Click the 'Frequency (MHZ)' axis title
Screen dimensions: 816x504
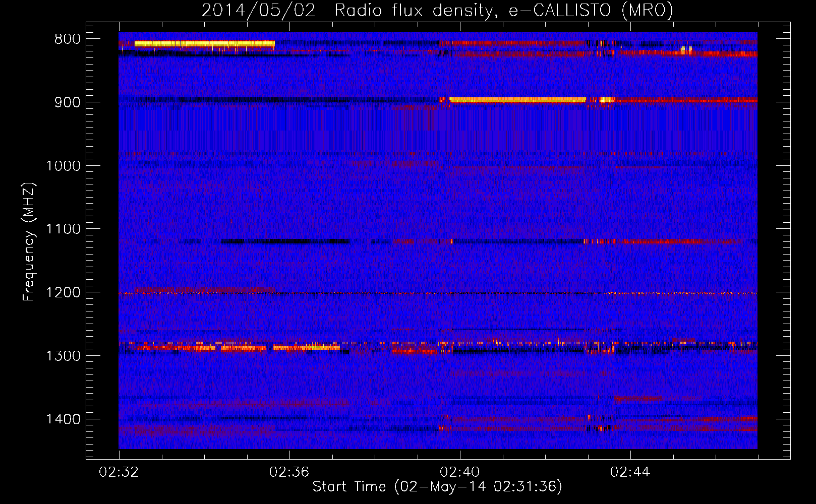pyautogui.click(x=29, y=242)
